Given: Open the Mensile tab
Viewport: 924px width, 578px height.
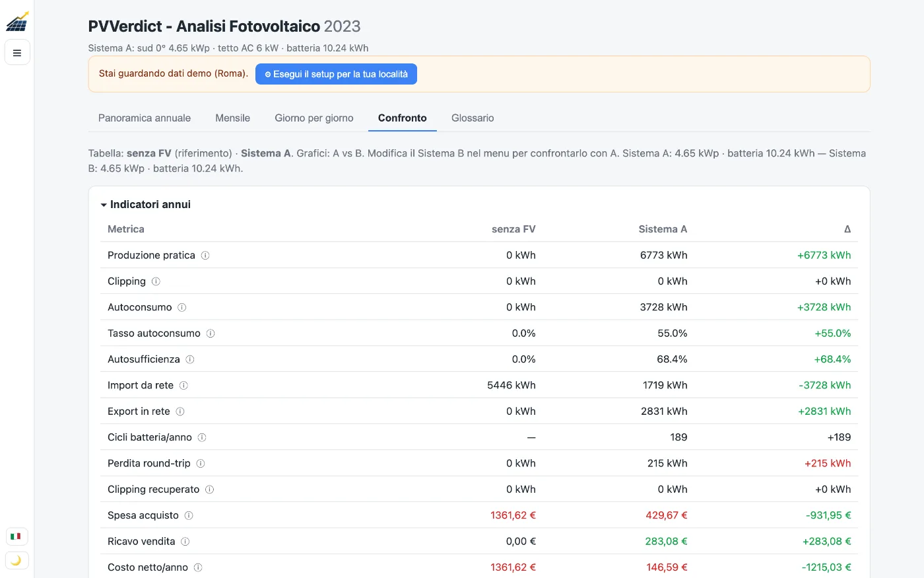Looking at the screenshot, I should tap(232, 118).
